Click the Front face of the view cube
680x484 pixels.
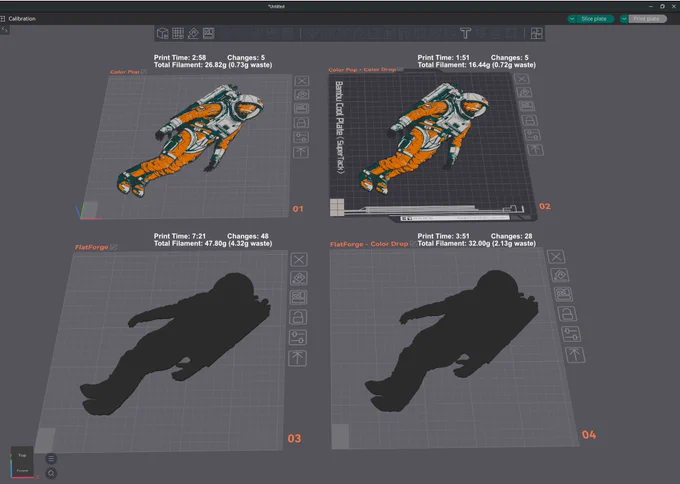23,470
